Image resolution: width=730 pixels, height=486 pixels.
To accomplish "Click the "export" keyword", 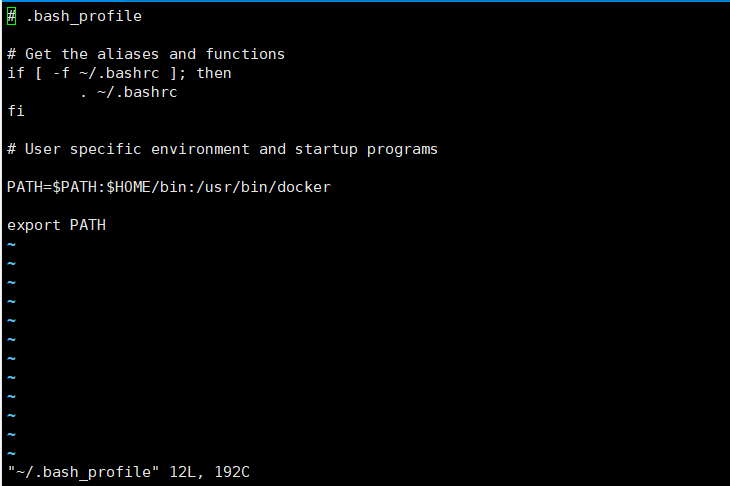I will [x=33, y=225].
